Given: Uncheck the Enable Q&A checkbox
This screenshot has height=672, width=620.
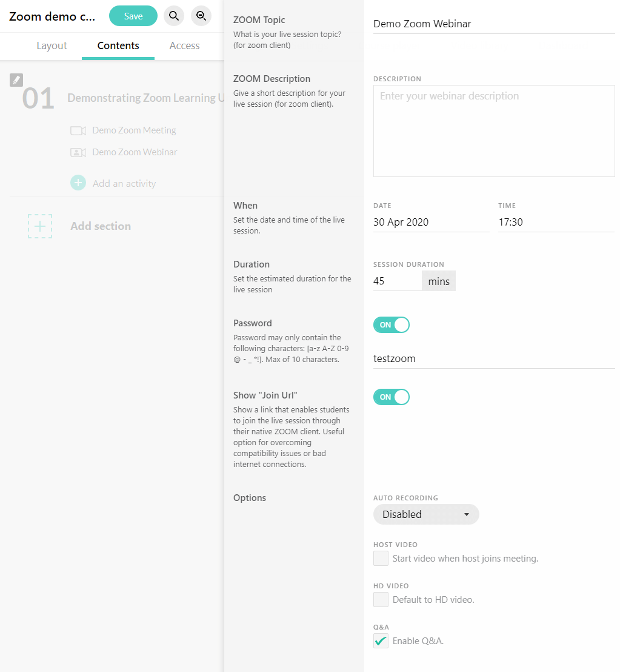Looking at the screenshot, I should (381, 640).
